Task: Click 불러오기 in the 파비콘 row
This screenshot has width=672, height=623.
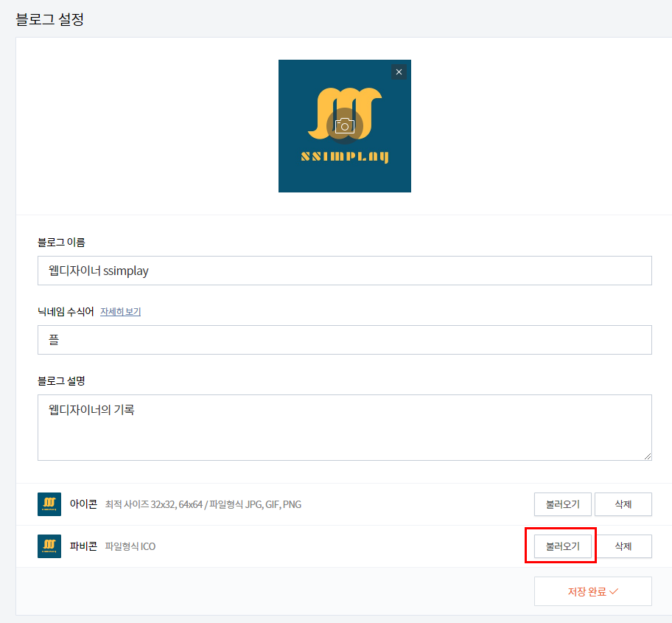Action: 563,546
